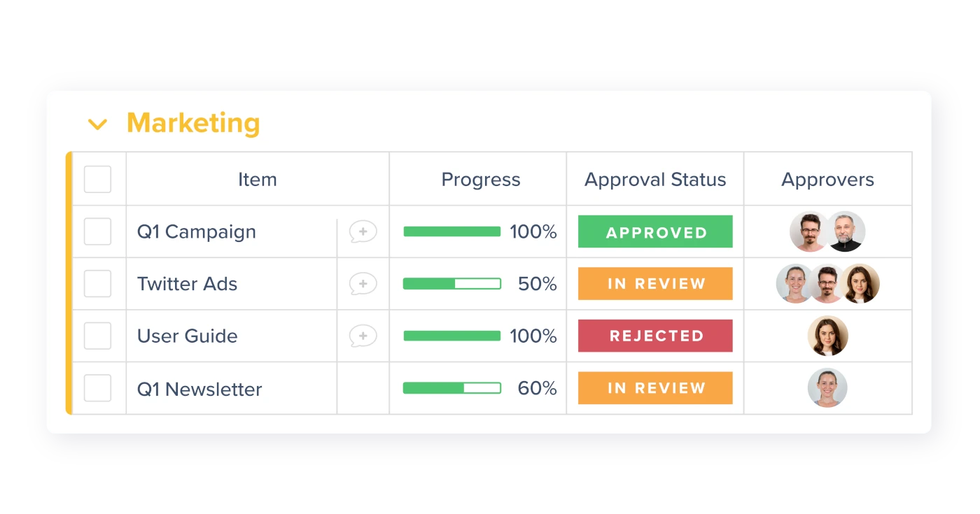This screenshot has width=980, height=514.
Task: Change the REJECTED status on User Guide
Action: pyautogui.click(x=655, y=336)
